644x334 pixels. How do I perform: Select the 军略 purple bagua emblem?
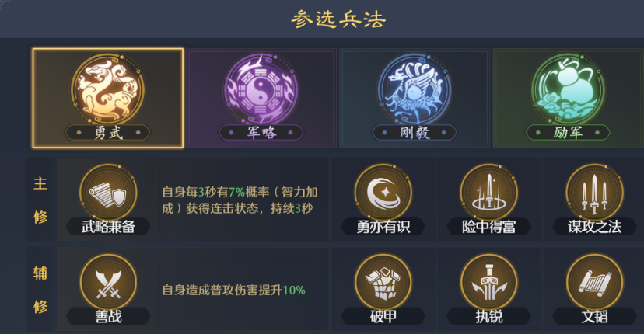261,89
